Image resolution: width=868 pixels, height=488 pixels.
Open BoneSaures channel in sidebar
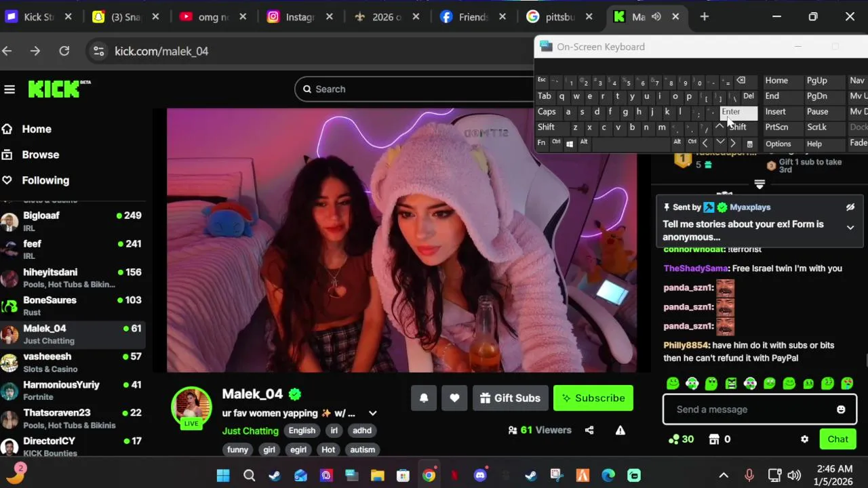73,306
